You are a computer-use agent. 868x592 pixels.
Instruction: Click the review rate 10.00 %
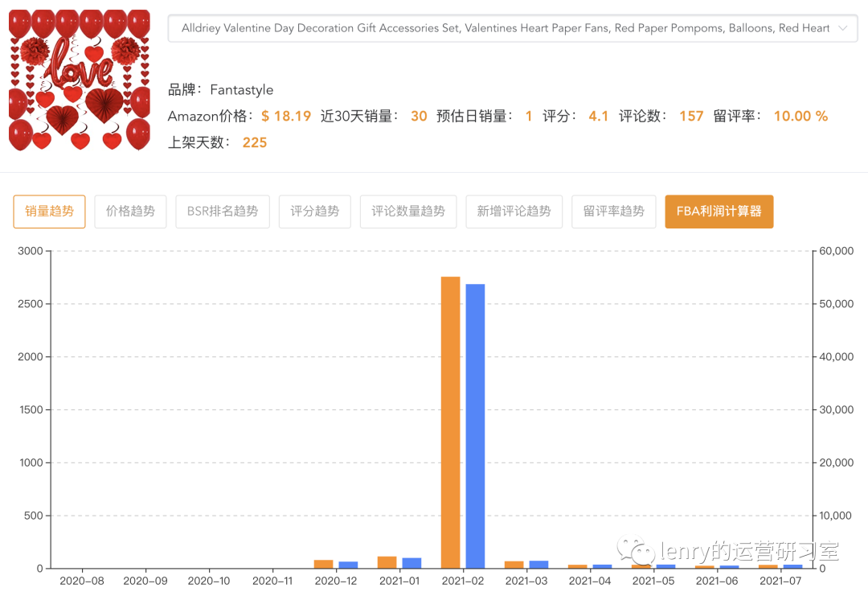(800, 116)
